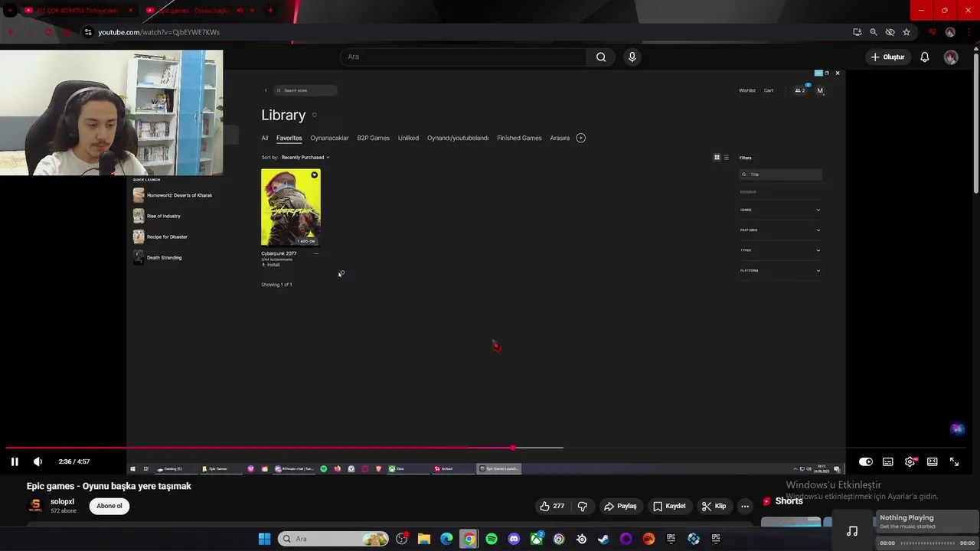Open the video player settings gear
Image resolution: width=980 pixels, height=551 pixels.
[910, 461]
